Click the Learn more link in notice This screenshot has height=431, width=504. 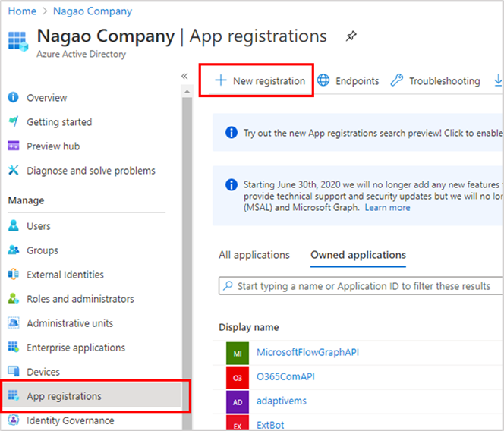click(387, 208)
